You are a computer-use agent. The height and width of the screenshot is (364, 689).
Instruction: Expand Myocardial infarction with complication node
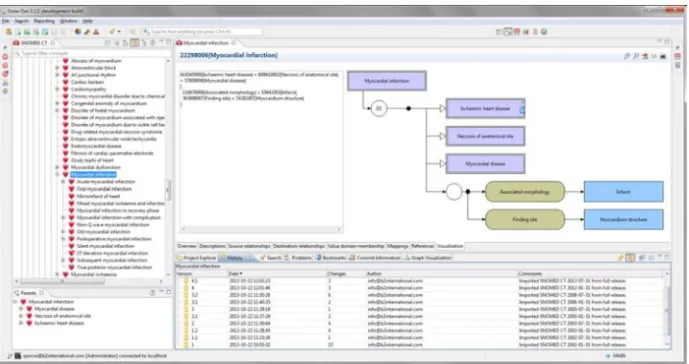tap(63, 218)
